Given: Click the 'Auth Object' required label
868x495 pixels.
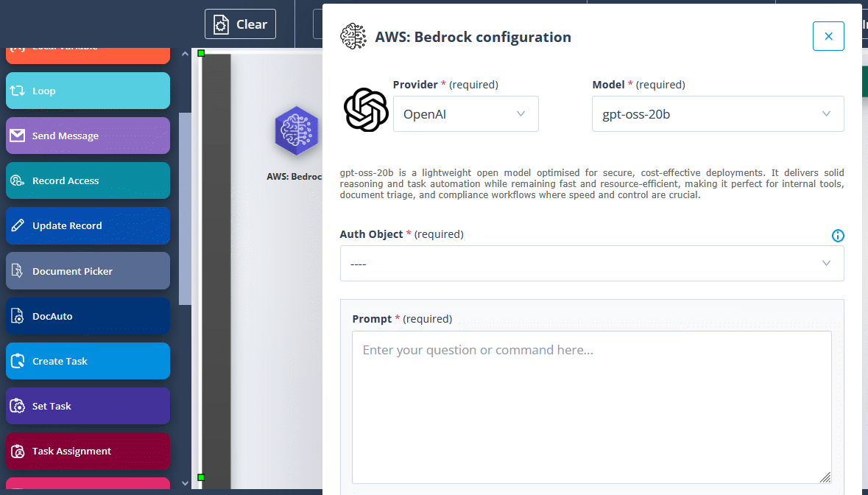Looking at the screenshot, I should 402,234.
